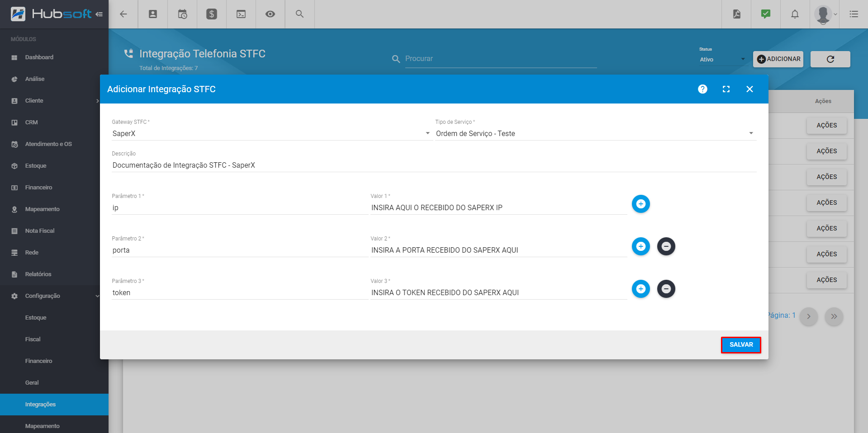Click the magnifier search icon in toolbar
This screenshot has height=433, width=868.
(x=299, y=14)
